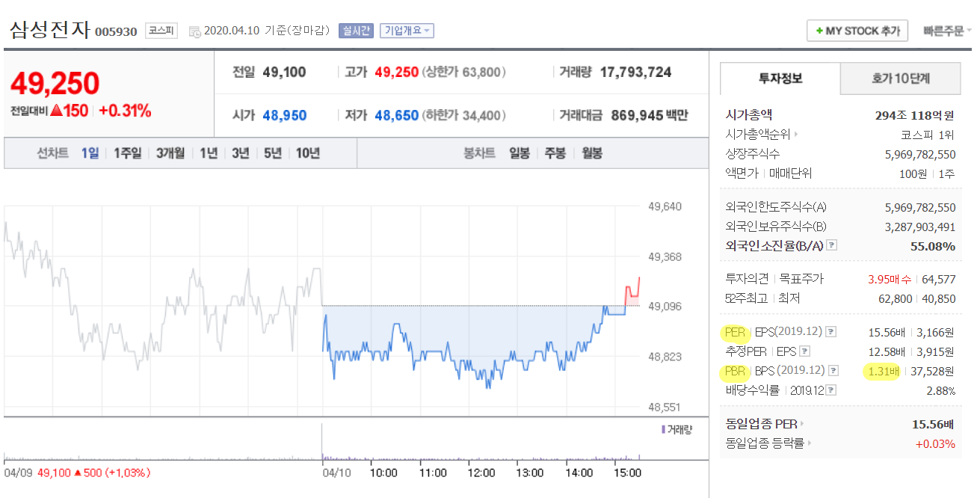Click the 투자의견 label
The image size is (980, 498).
coord(747,279)
